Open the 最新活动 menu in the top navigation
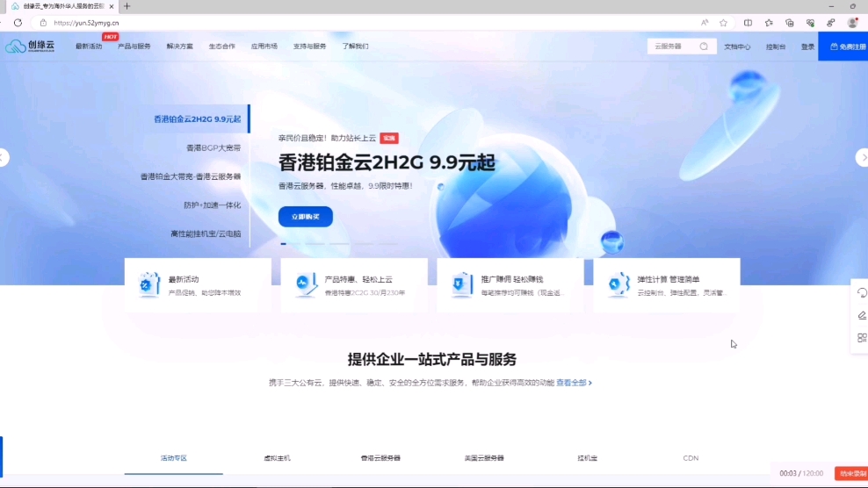 pos(89,47)
